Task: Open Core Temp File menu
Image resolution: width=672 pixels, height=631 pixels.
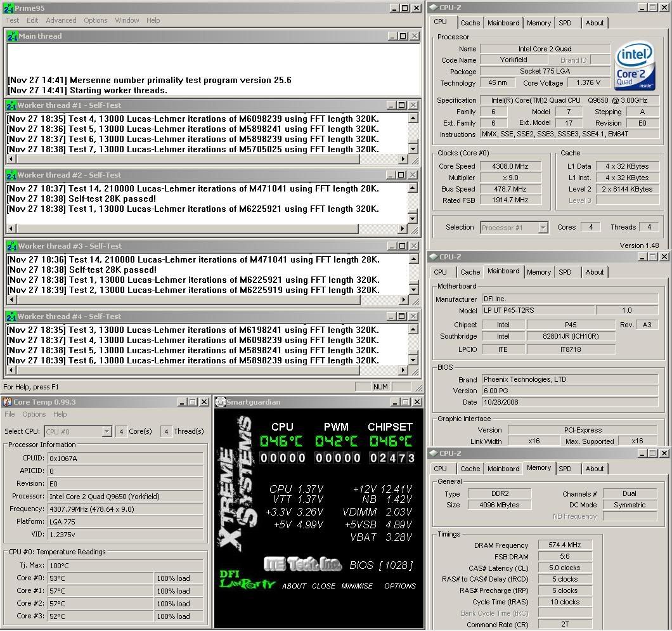Action: click(10, 414)
